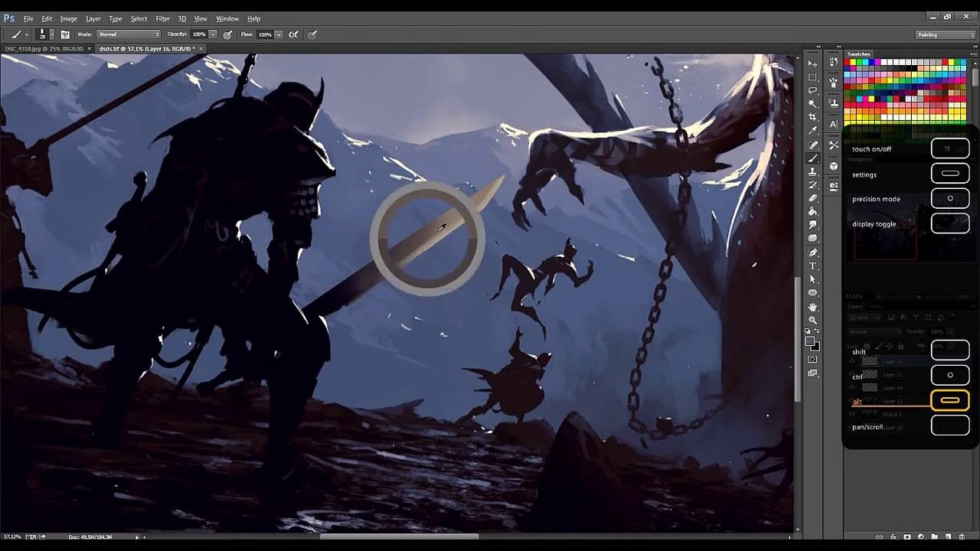Open the Painting workspace dropdown

946,34
